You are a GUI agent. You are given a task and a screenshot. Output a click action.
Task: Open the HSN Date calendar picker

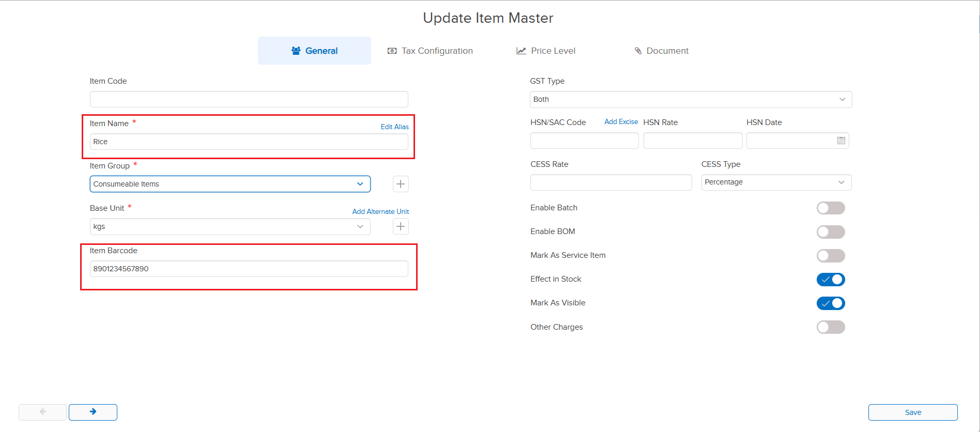click(x=841, y=141)
